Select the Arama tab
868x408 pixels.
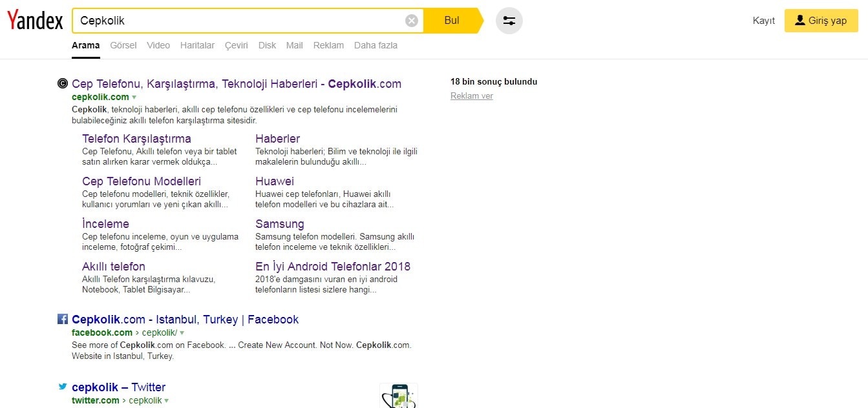(x=86, y=45)
